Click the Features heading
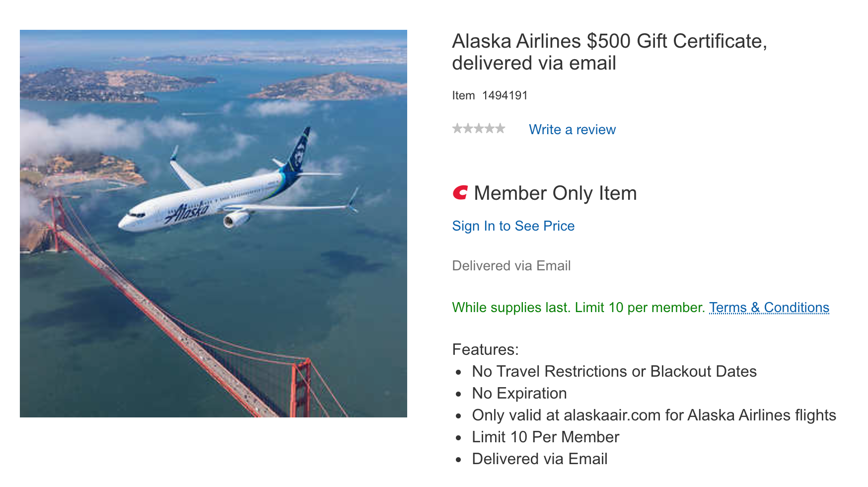 coord(485,349)
